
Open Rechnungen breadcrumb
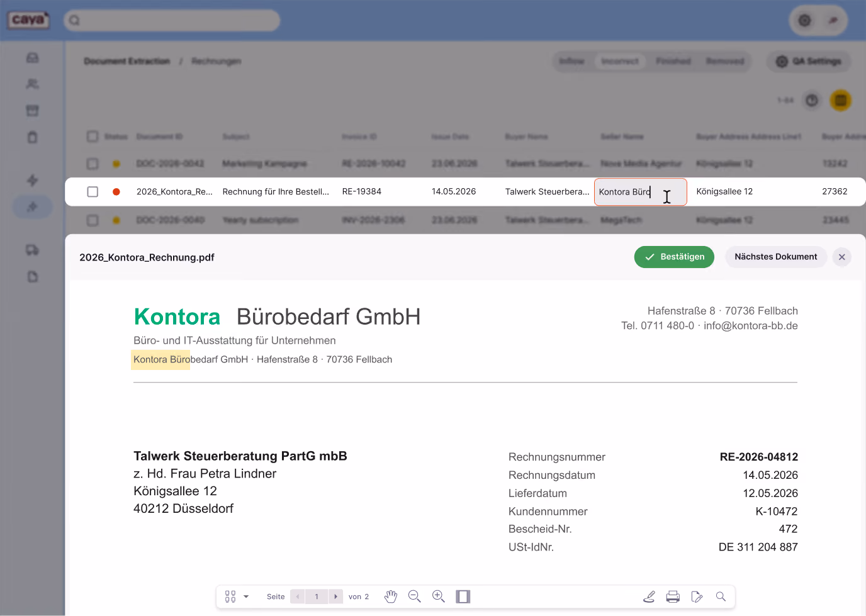point(216,61)
